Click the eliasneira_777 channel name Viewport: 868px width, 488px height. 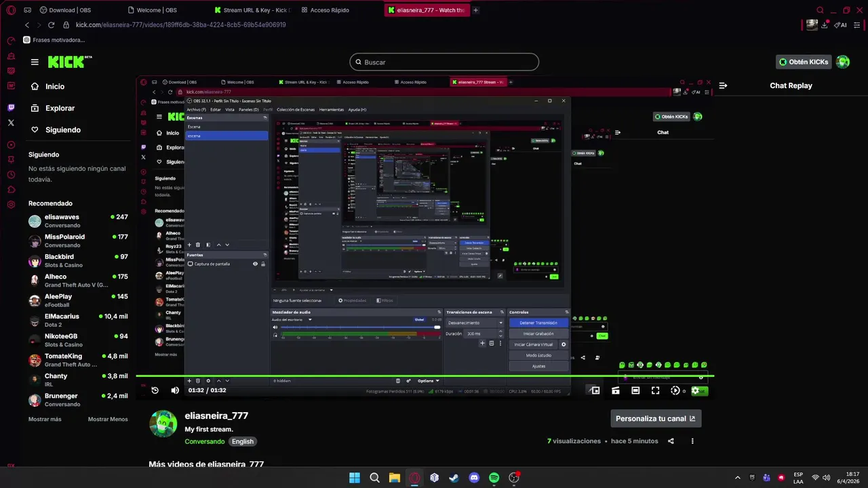point(216,415)
